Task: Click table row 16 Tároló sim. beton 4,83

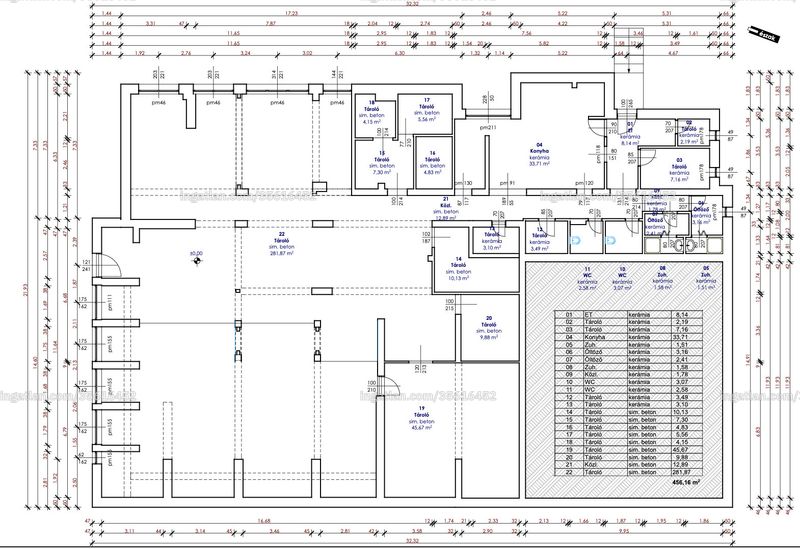Action: pyautogui.click(x=629, y=427)
